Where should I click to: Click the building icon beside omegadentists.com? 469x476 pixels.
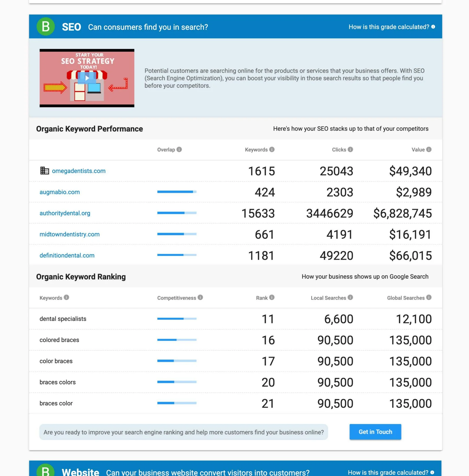coord(45,170)
